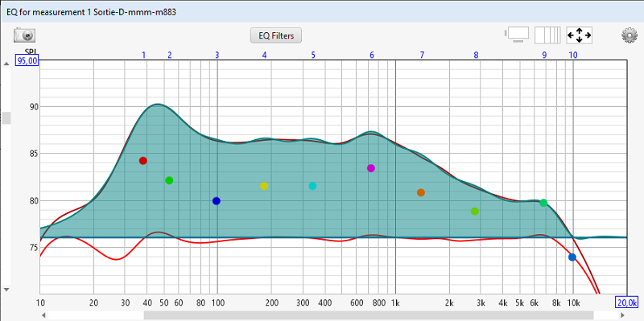Select the yellow filter 4 dot

[x=264, y=186]
